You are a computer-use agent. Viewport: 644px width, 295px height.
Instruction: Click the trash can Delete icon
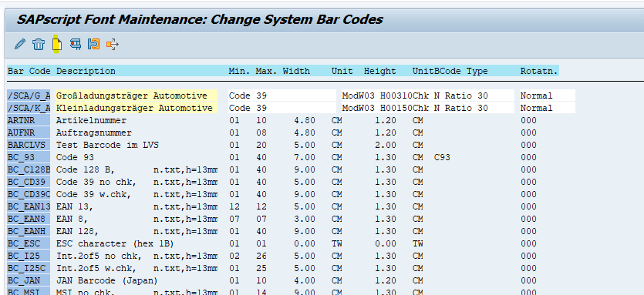pyautogui.click(x=39, y=44)
